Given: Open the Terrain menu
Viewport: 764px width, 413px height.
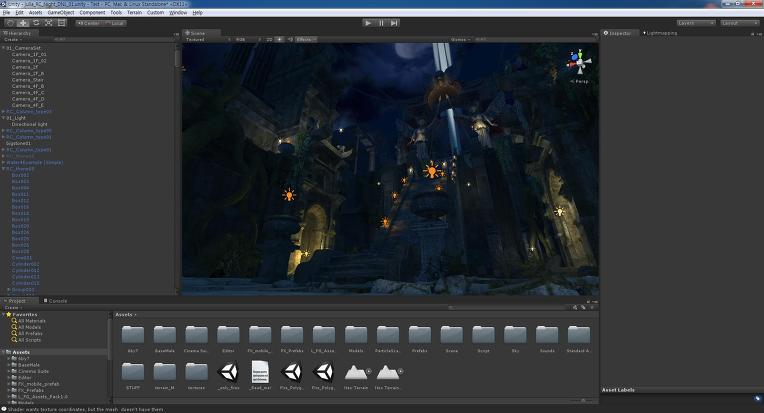Looking at the screenshot, I should (134, 13).
